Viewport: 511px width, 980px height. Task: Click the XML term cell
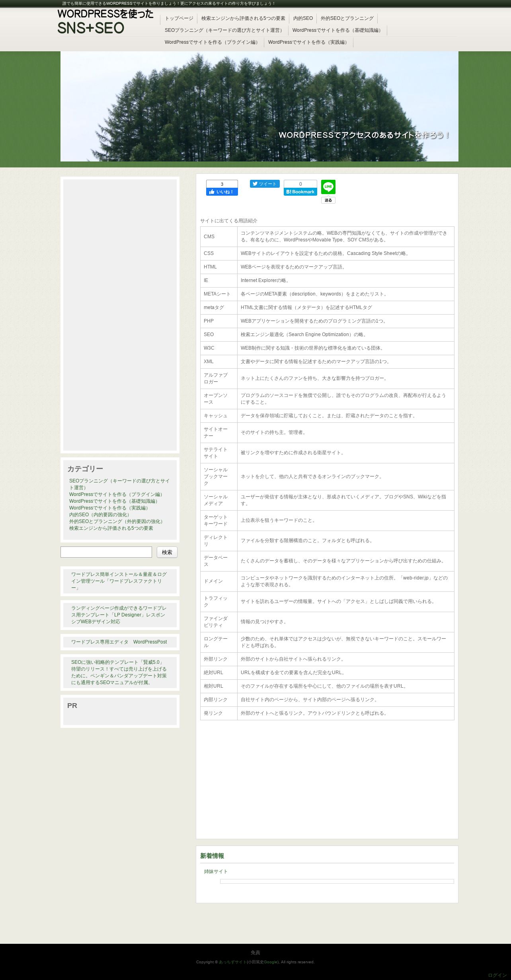pos(219,362)
